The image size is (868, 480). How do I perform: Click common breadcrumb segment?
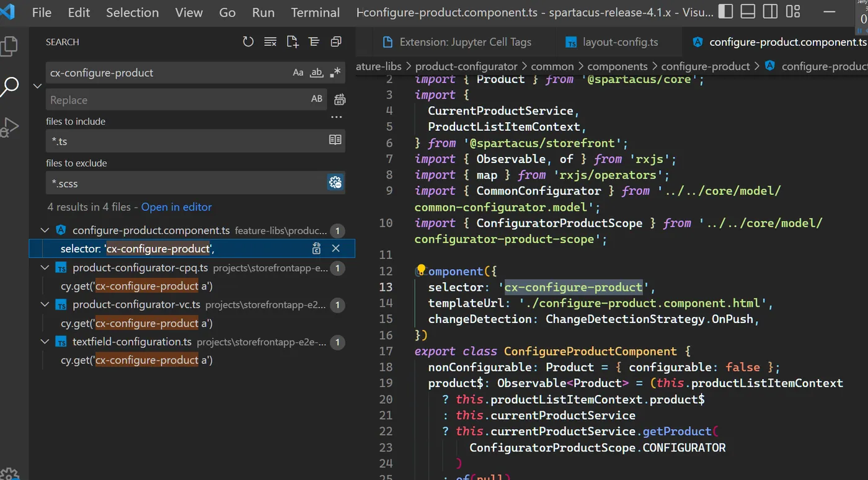[x=552, y=66]
